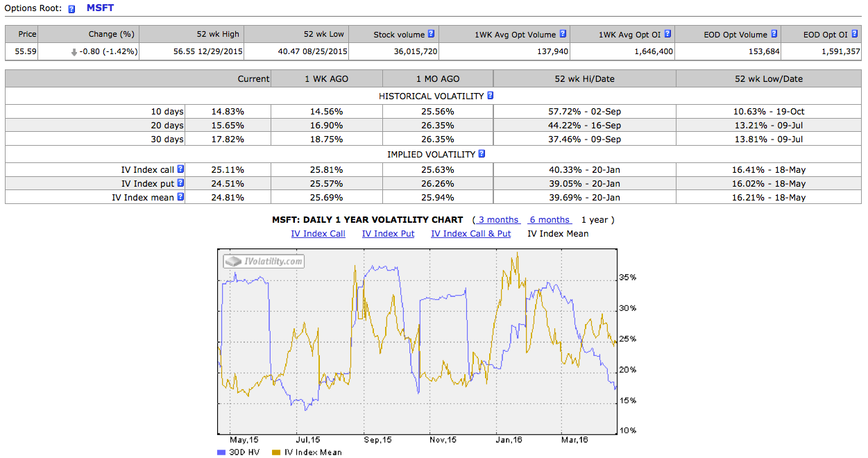This screenshot has height=458, width=868.
Task: Click the chart title MSFT: DAILY 1 YEAR VOLATILITY CHART
Action: 368,220
